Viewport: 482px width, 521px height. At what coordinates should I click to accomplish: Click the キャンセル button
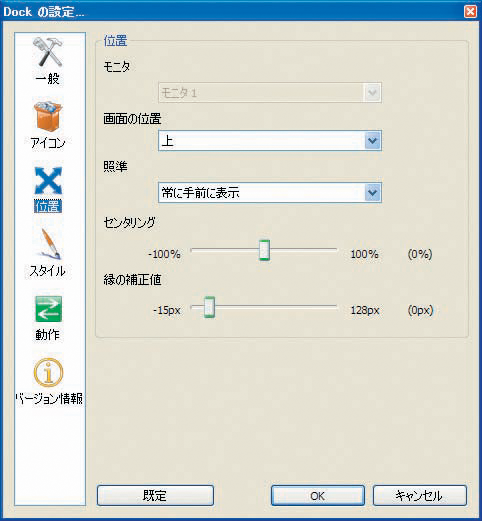[x=419, y=496]
